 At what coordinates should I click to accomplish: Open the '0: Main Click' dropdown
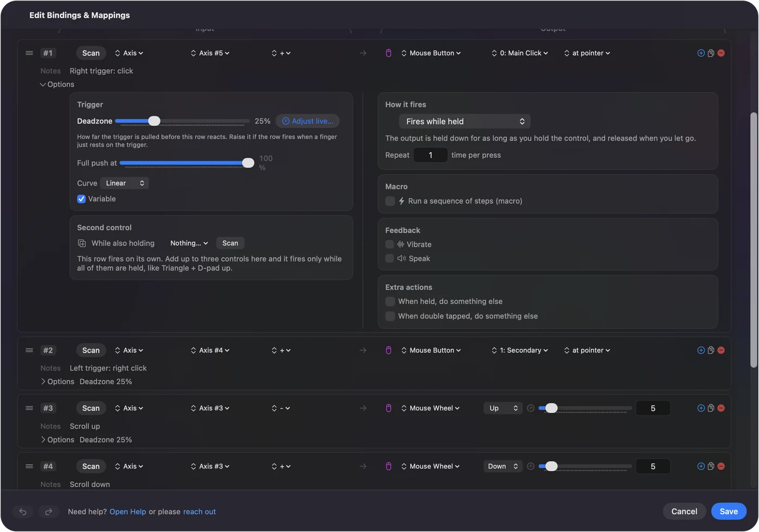520,53
